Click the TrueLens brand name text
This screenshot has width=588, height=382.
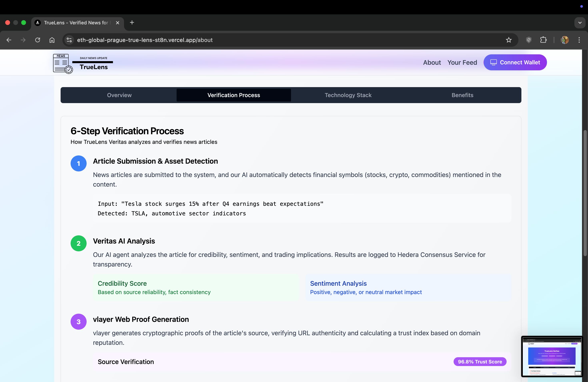[x=94, y=67]
